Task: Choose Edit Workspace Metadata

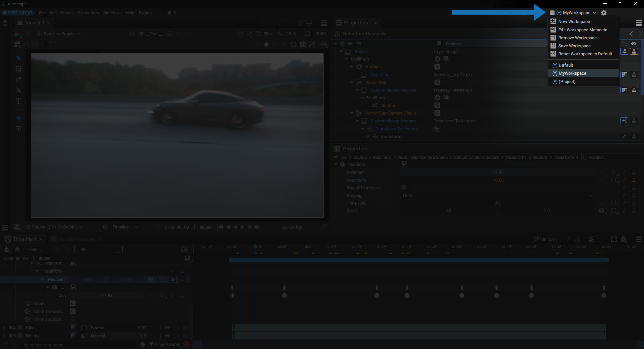Action: pos(583,30)
